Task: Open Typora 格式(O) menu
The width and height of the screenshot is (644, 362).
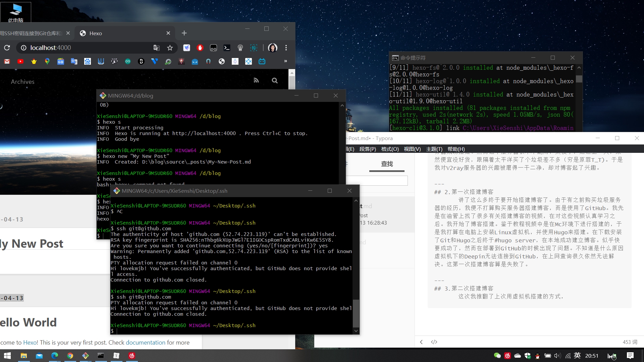Action: point(390,149)
